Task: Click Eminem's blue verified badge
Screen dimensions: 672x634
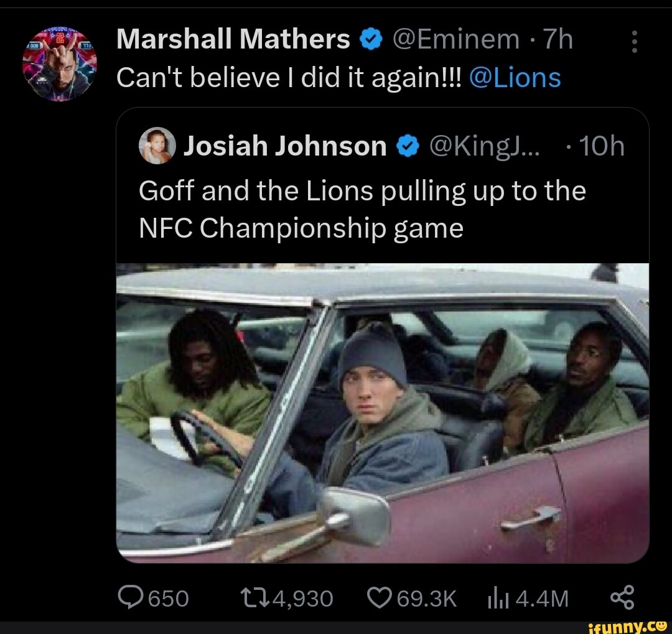Action: tap(371, 37)
